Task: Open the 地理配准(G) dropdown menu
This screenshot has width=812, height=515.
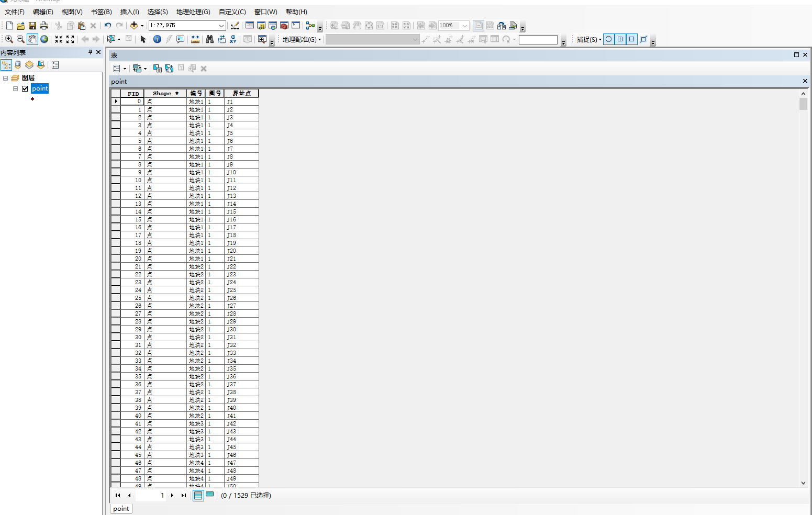Action: tap(302, 39)
